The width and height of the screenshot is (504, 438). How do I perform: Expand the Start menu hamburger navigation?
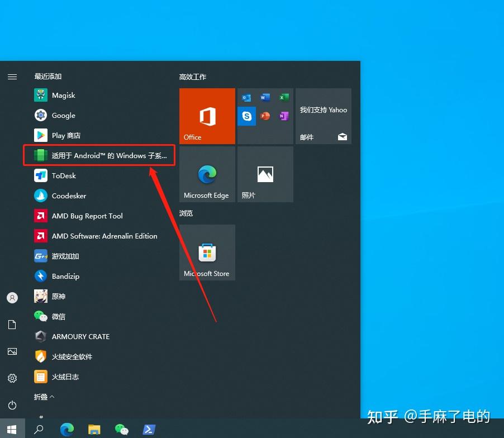coord(12,77)
